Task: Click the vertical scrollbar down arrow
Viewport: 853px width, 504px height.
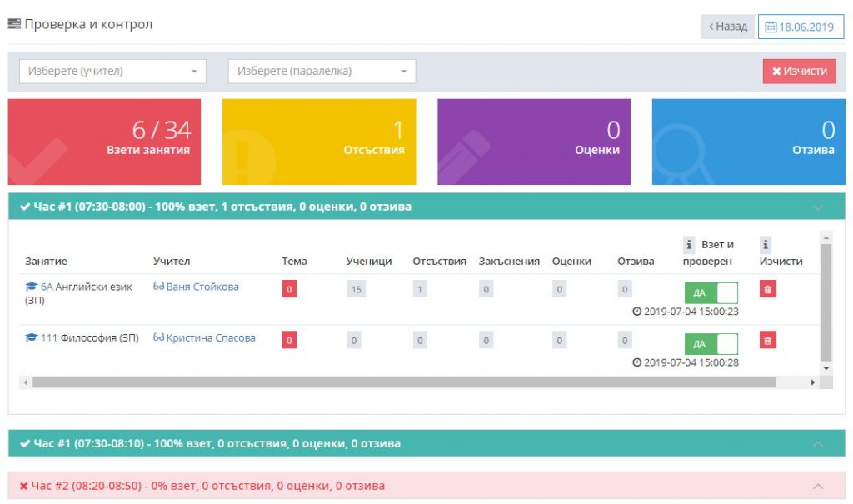Action: point(826,368)
